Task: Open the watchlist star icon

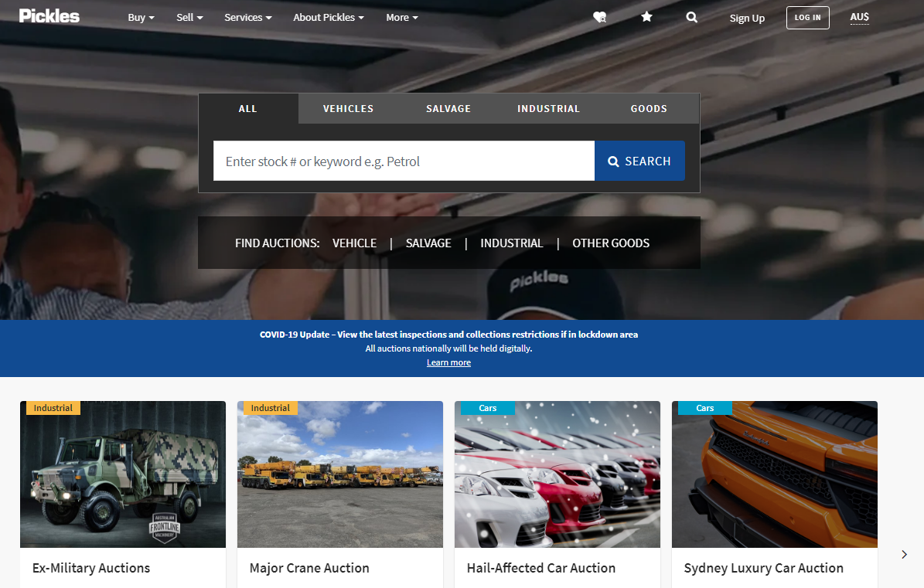Action: [x=646, y=17]
